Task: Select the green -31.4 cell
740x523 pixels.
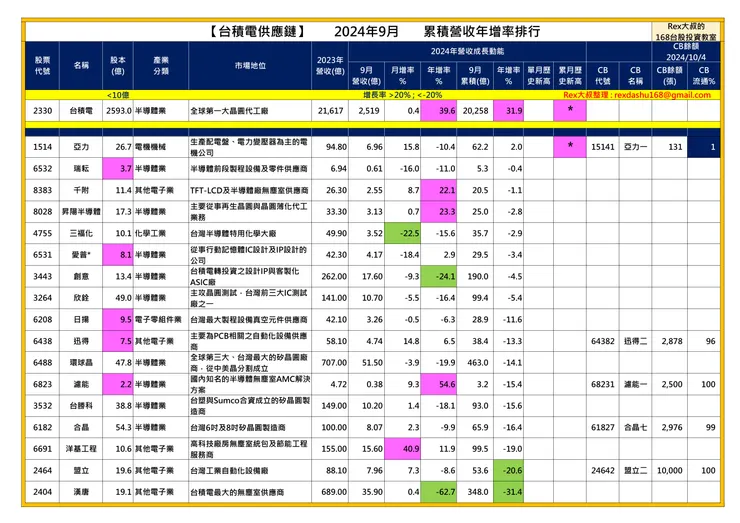Action: click(x=509, y=492)
